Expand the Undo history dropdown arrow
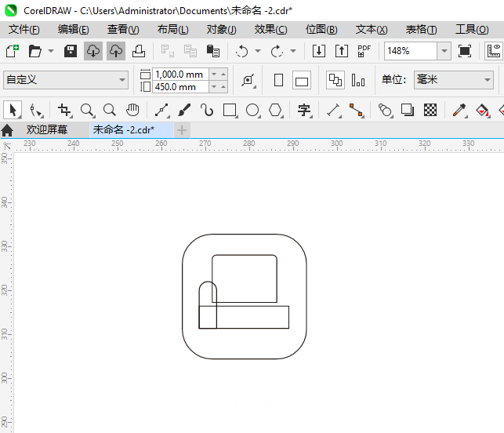This screenshot has width=504, height=433. click(x=258, y=51)
